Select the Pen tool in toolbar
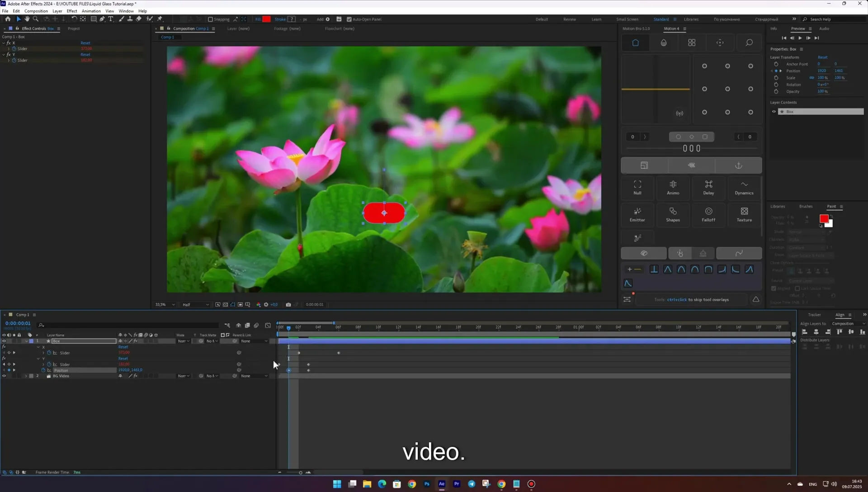This screenshot has height=492, width=868. (102, 19)
